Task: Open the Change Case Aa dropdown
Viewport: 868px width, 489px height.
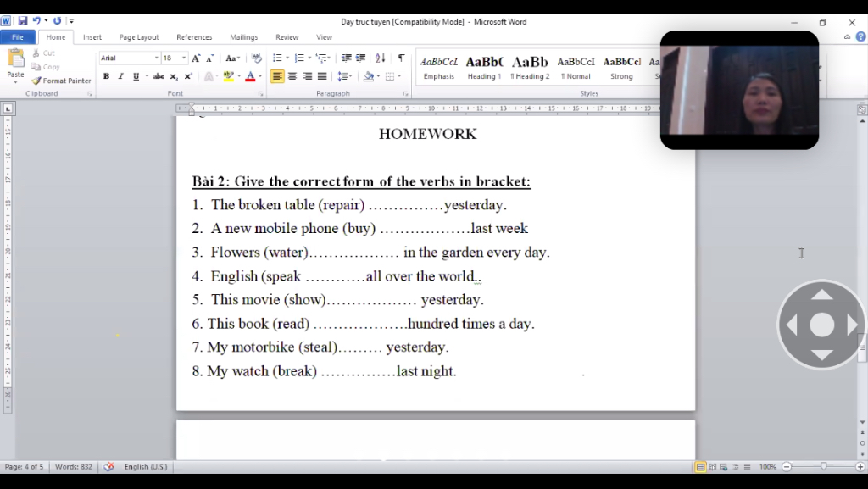Action: click(232, 58)
